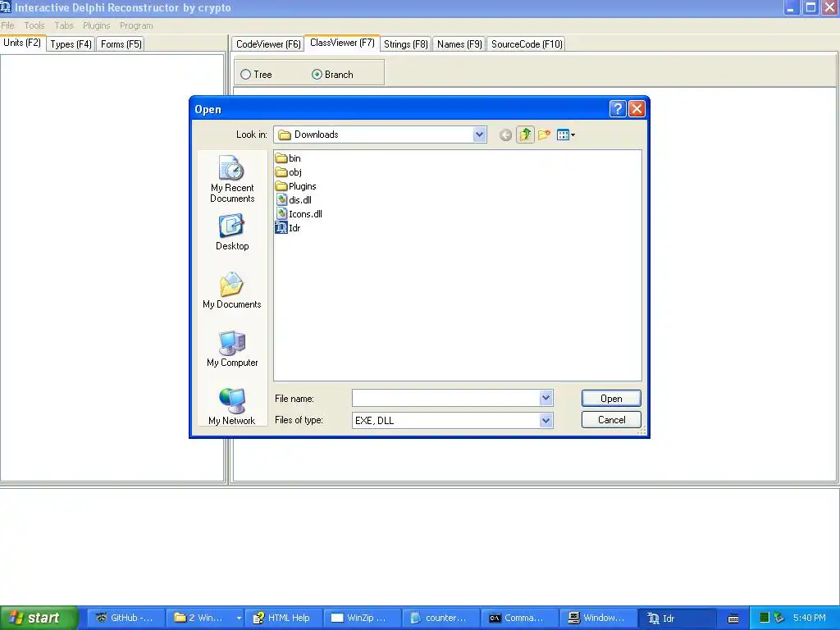Screen dimensions: 840x630
Task: Select the Plugins folder
Action: [295, 186]
